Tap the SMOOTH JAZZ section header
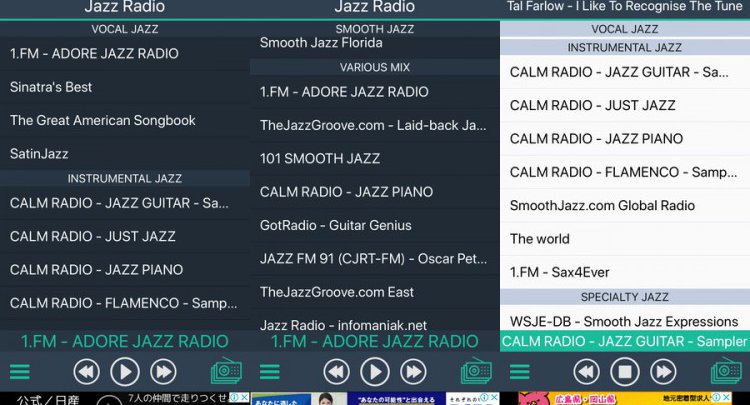 [375, 29]
